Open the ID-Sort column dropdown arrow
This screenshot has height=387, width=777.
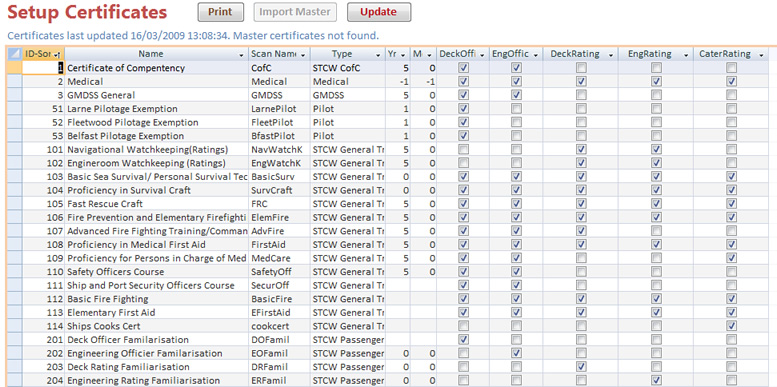pos(57,55)
